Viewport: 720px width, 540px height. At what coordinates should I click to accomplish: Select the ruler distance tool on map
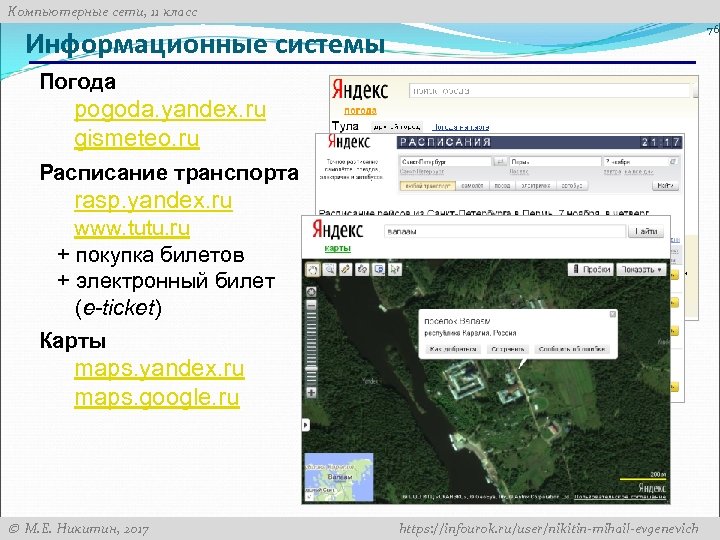345,269
